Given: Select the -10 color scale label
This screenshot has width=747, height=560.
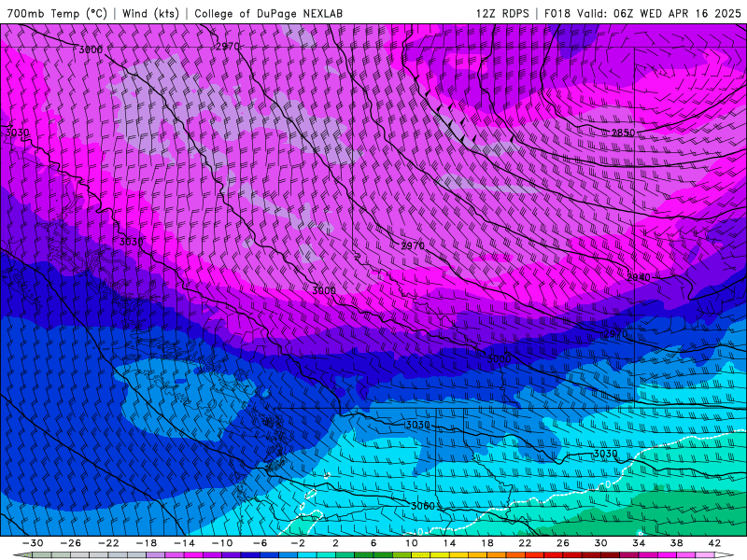Looking at the screenshot, I should point(222,543).
